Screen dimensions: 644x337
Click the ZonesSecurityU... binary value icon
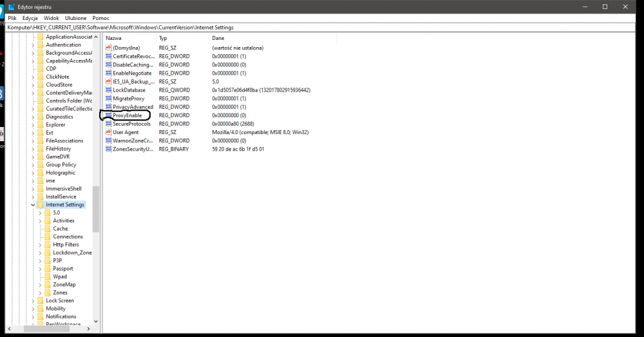point(108,149)
